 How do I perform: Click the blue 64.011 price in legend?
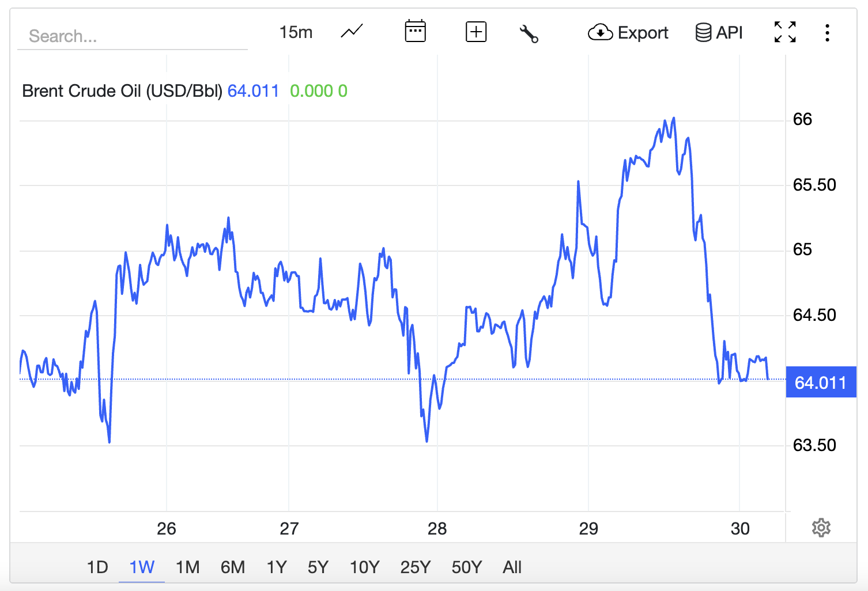[x=253, y=91]
